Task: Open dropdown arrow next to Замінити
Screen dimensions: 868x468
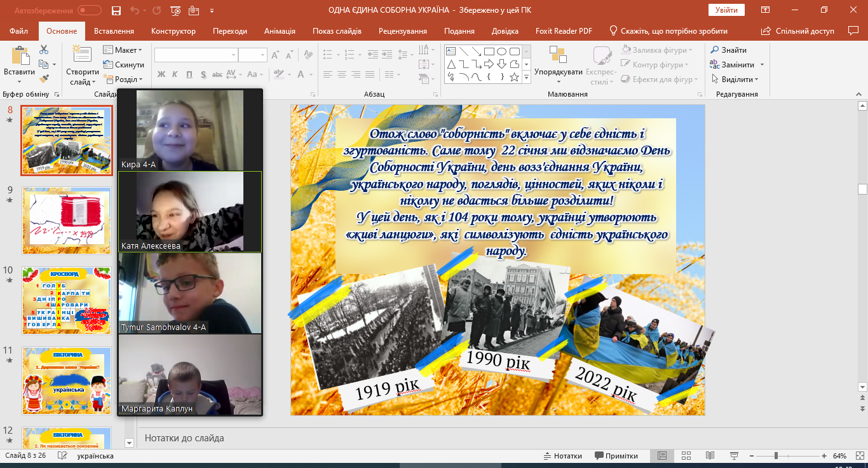Action: point(762,64)
